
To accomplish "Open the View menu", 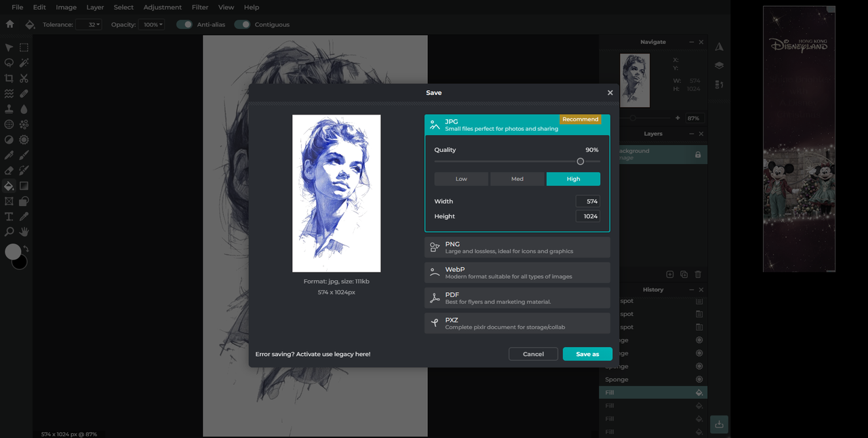I will point(226,7).
